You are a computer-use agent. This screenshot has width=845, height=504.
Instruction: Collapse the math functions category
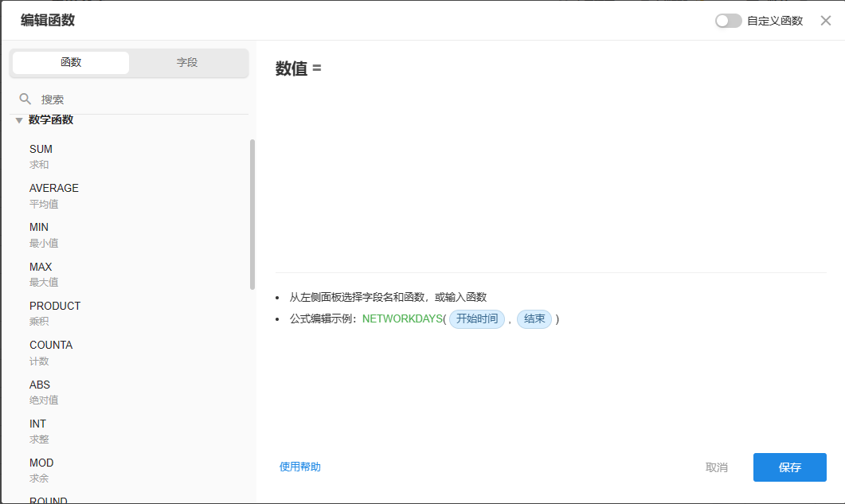click(x=19, y=120)
